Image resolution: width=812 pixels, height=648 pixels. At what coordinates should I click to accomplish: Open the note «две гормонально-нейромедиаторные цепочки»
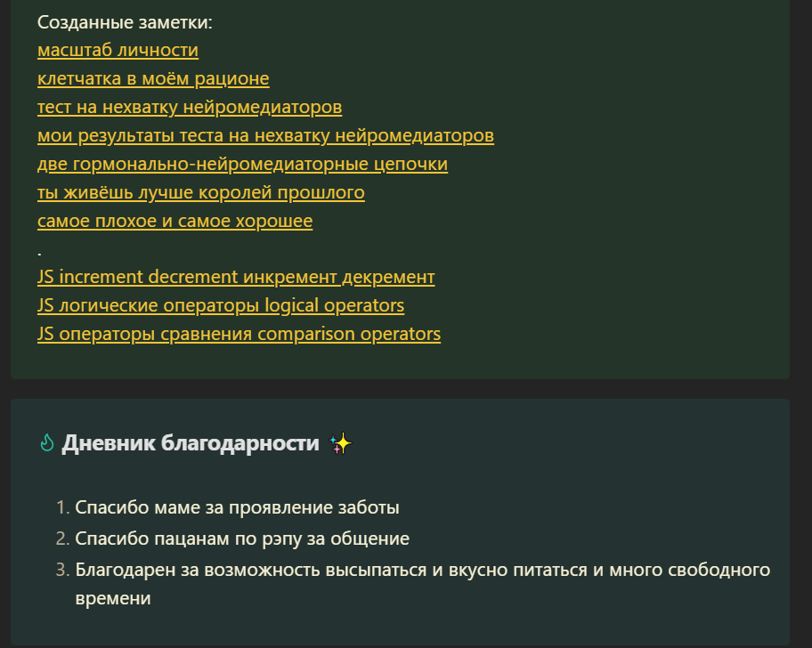click(x=242, y=164)
